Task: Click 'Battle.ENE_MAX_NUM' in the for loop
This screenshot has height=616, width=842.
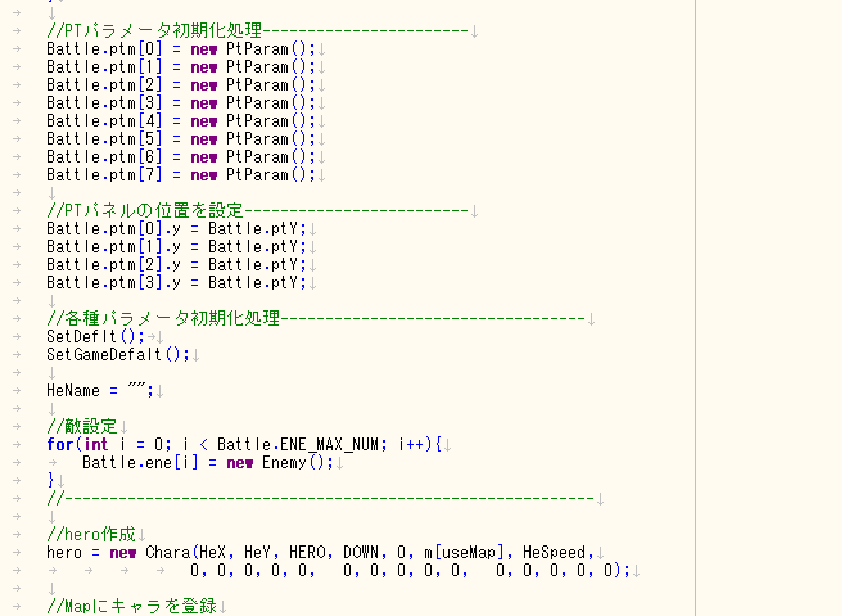Action: click(x=298, y=444)
